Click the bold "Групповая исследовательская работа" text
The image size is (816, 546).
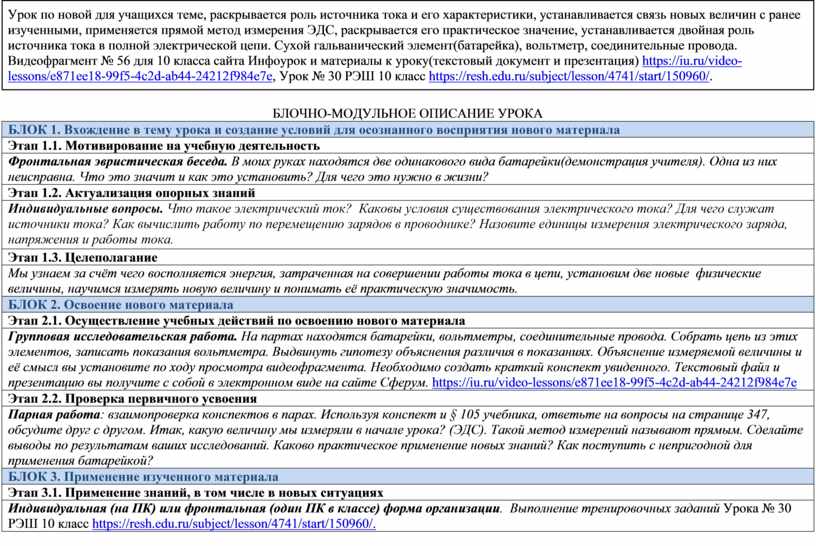tap(122, 337)
